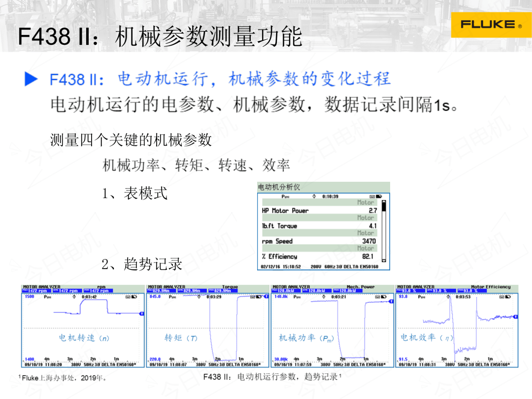Click the elapsed time '0:03:21' in power trend
Image resolution: width=532 pixels, height=399 pixels.
[x=338, y=297]
